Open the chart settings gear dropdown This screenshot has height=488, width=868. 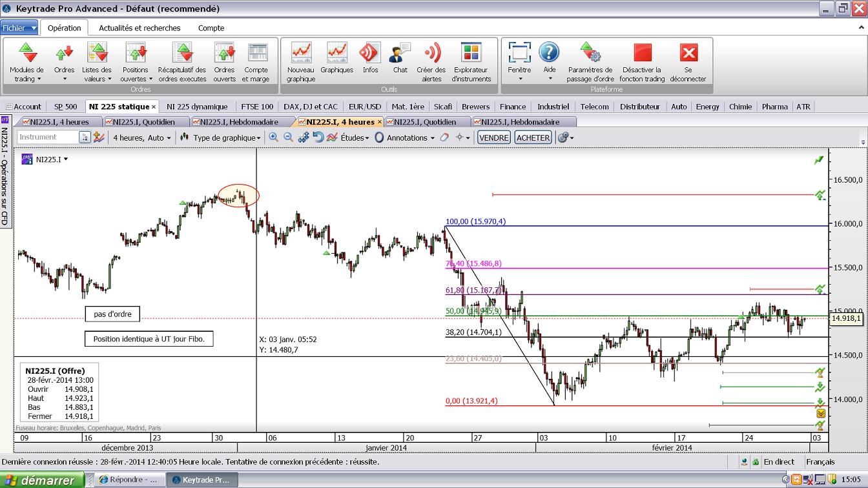point(566,137)
